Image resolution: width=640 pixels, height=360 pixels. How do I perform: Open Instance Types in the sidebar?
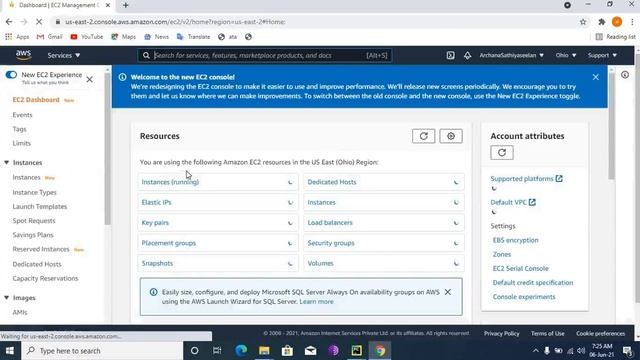[x=34, y=192]
